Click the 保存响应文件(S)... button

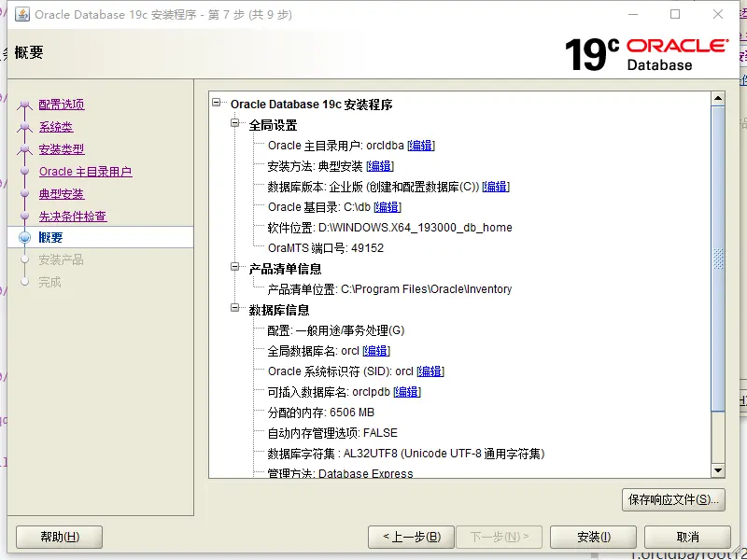pyautogui.click(x=673, y=499)
